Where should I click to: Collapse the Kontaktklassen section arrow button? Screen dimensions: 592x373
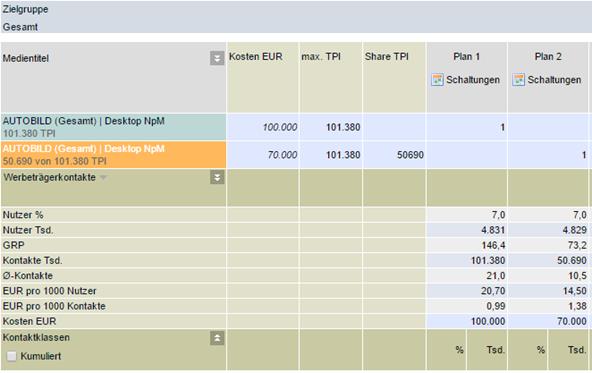tap(217, 338)
